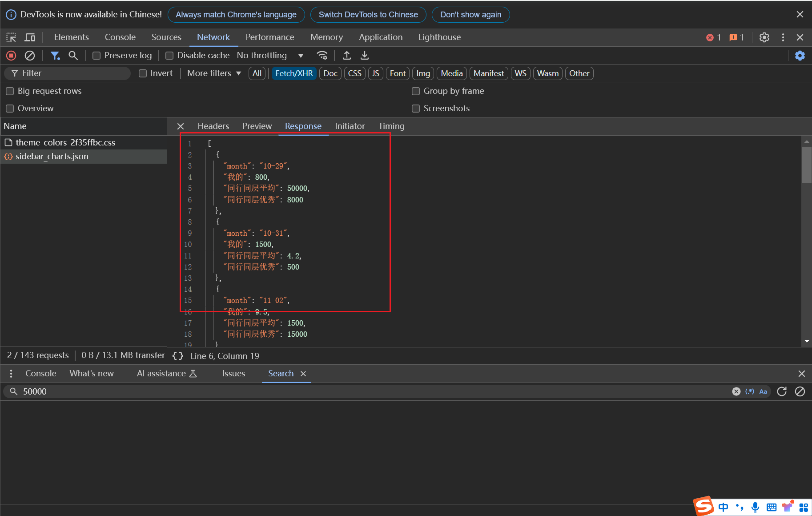Expand the More filters dropdown
This screenshot has width=812, height=516.
tap(214, 73)
